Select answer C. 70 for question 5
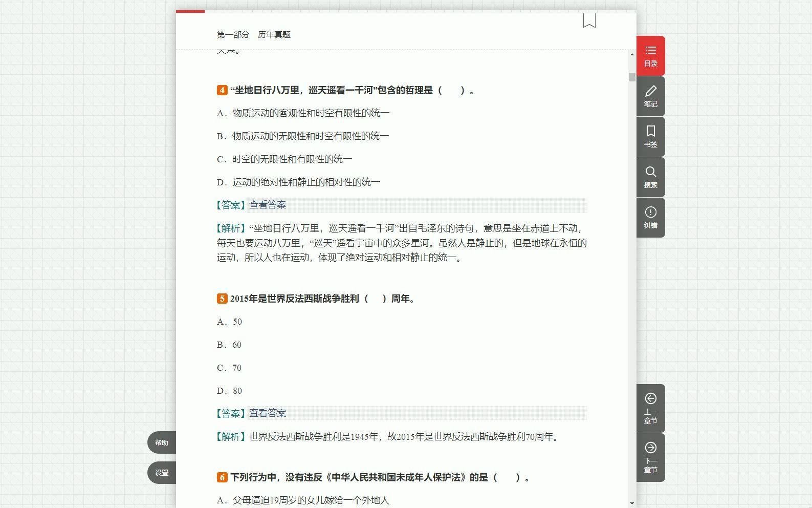The width and height of the screenshot is (812, 508). [x=229, y=368]
